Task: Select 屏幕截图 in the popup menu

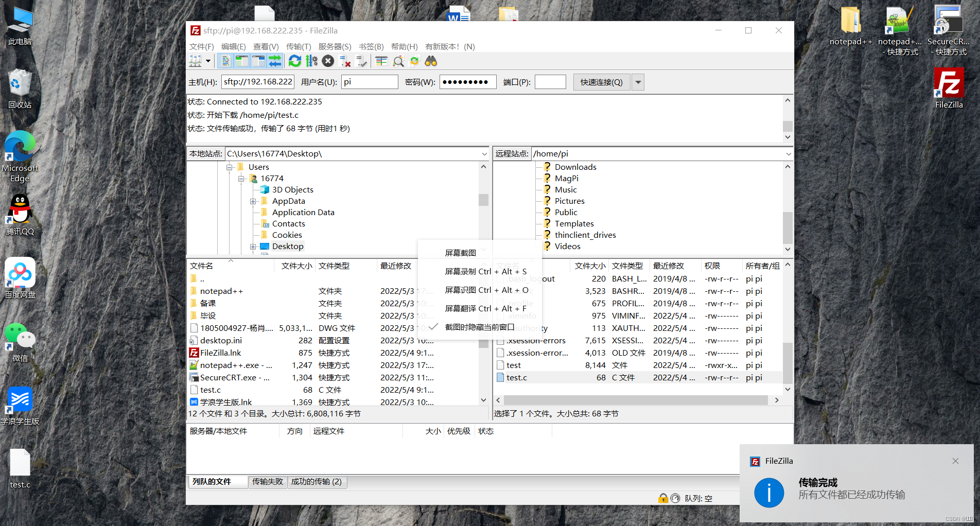Action: (461, 253)
